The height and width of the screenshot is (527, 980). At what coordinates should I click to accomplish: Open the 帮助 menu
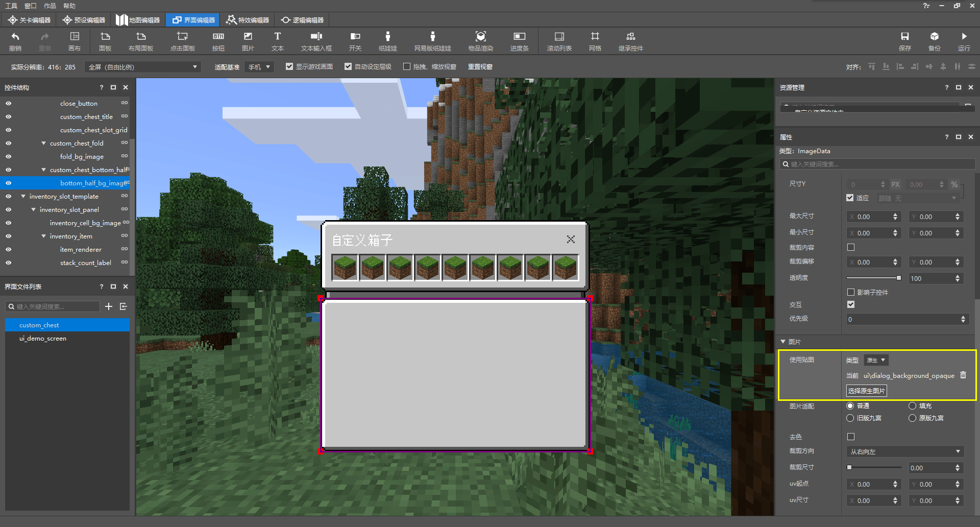point(69,6)
